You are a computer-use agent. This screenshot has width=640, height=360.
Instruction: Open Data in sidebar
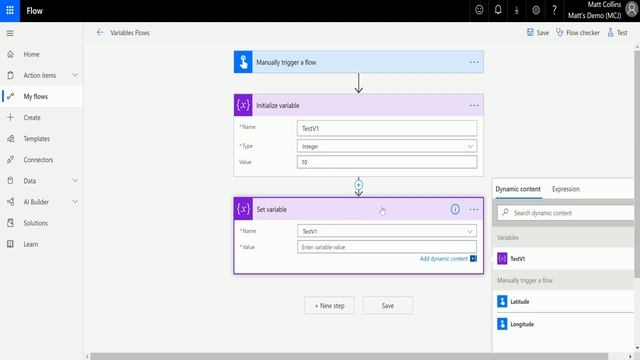pyautogui.click(x=29, y=181)
